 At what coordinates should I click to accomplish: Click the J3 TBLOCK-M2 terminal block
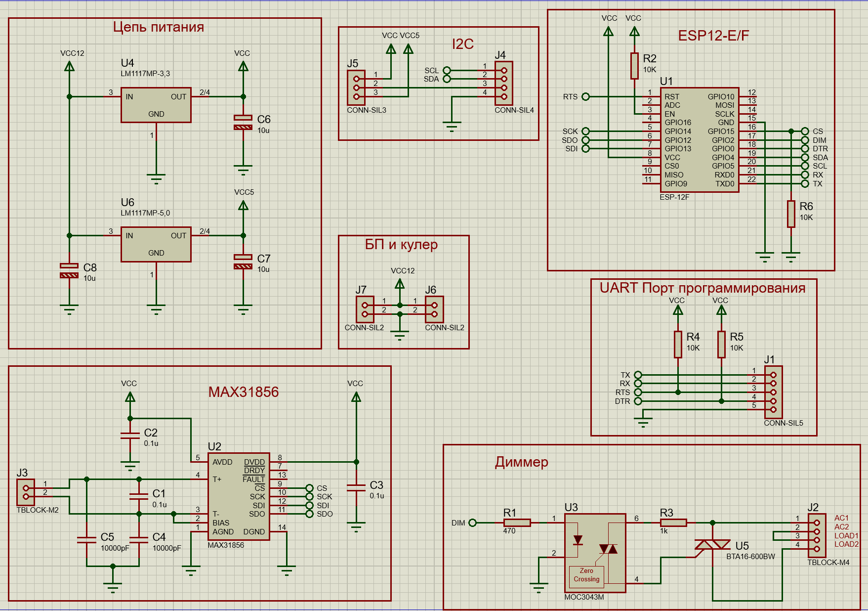[x=26, y=492]
